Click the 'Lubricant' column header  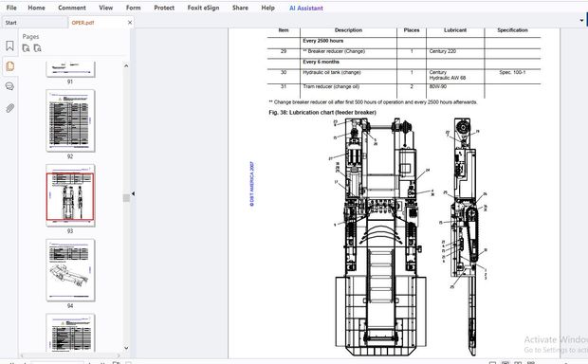(x=455, y=30)
